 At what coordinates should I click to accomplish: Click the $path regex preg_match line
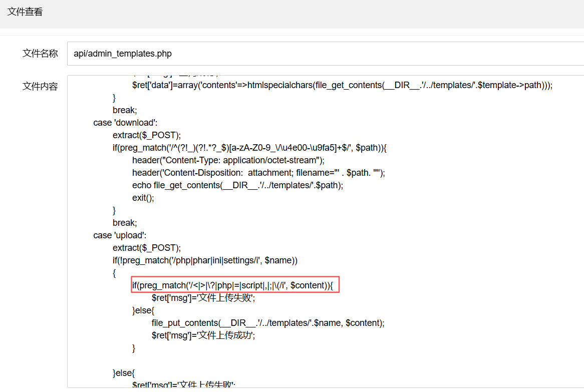pos(250,148)
